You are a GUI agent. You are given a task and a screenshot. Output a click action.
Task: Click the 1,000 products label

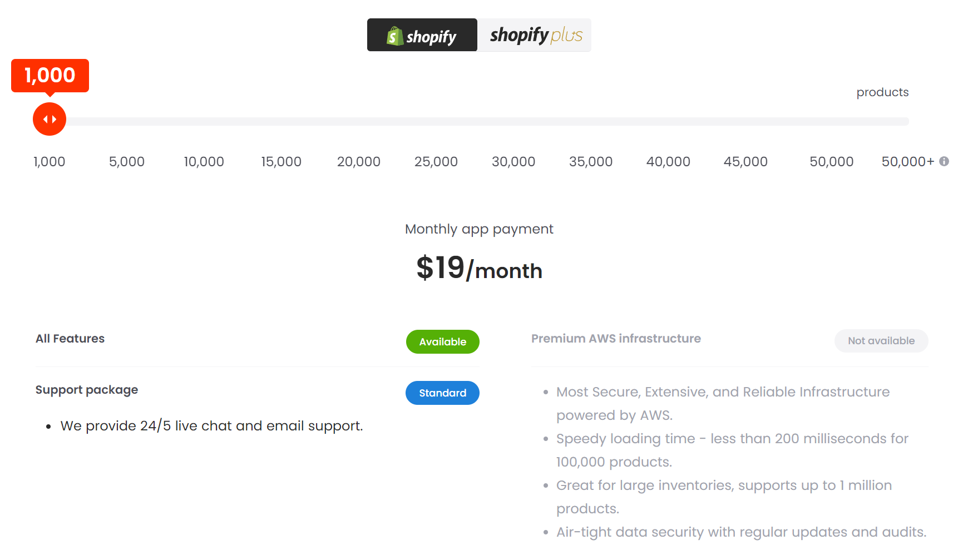coord(50,162)
